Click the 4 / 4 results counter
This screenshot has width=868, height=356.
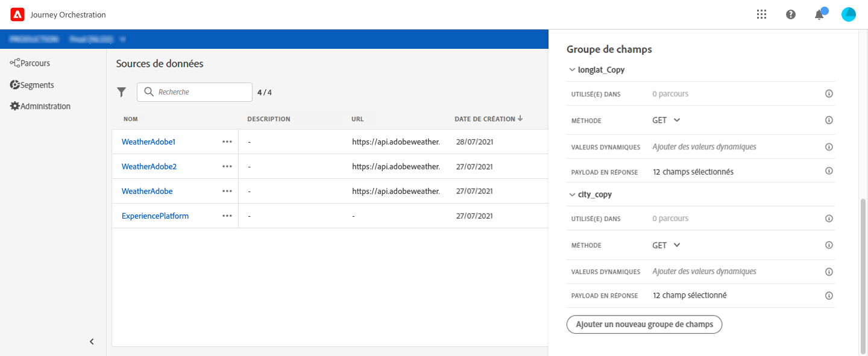pyautogui.click(x=265, y=93)
